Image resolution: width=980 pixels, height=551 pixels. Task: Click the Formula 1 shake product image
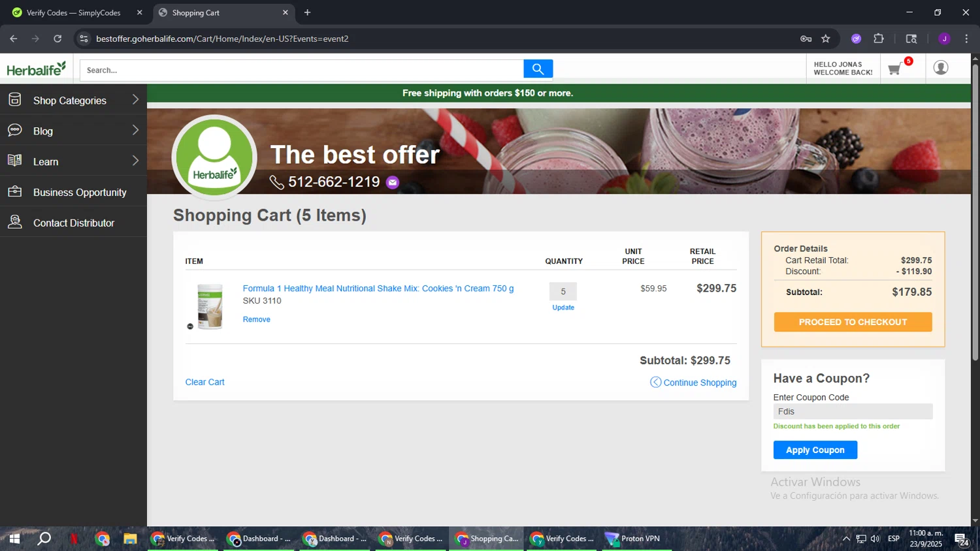click(210, 306)
